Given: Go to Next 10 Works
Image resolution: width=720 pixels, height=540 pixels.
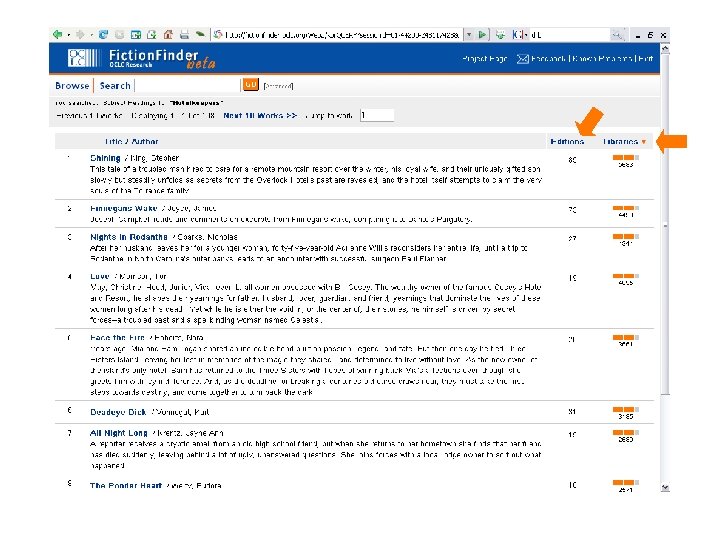Looking at the screenshot, I should pyautogui.click(x=260, y=116).
